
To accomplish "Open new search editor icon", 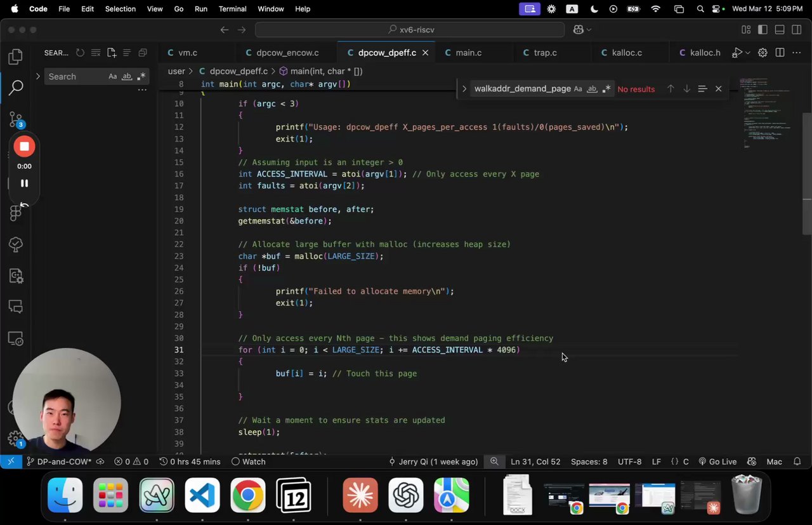I will [112, 53].
